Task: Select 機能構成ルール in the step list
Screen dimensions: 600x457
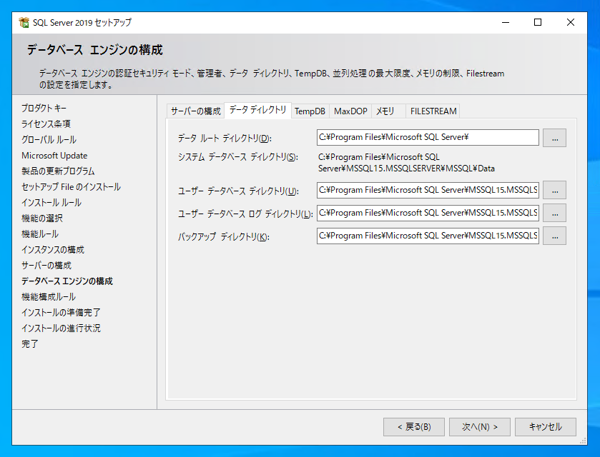Action: click(48, 297)
